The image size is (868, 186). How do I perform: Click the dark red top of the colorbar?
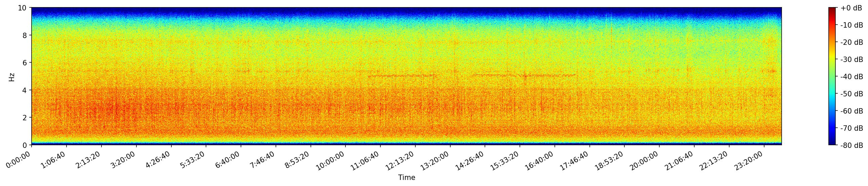[832, 9]
